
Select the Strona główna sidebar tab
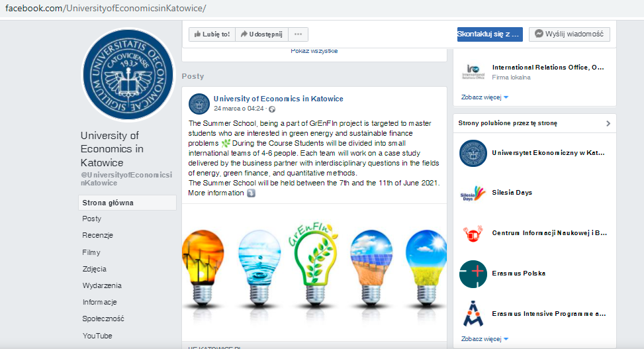[127, 203]
